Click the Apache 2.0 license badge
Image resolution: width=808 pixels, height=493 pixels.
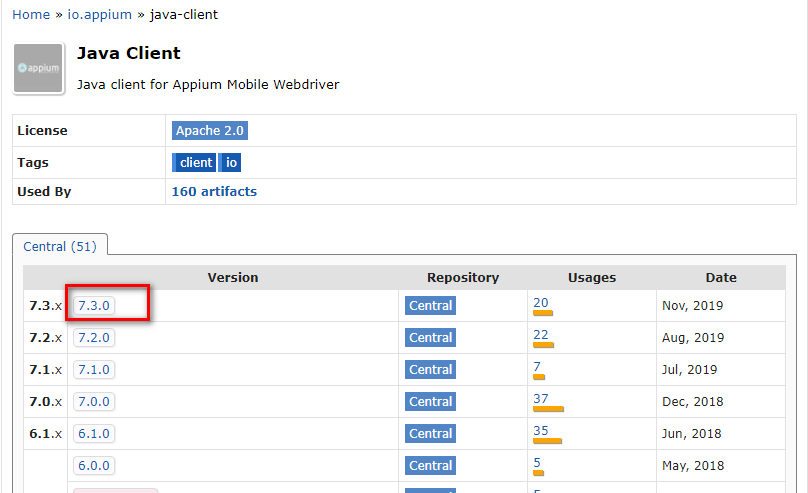(210, 131)
